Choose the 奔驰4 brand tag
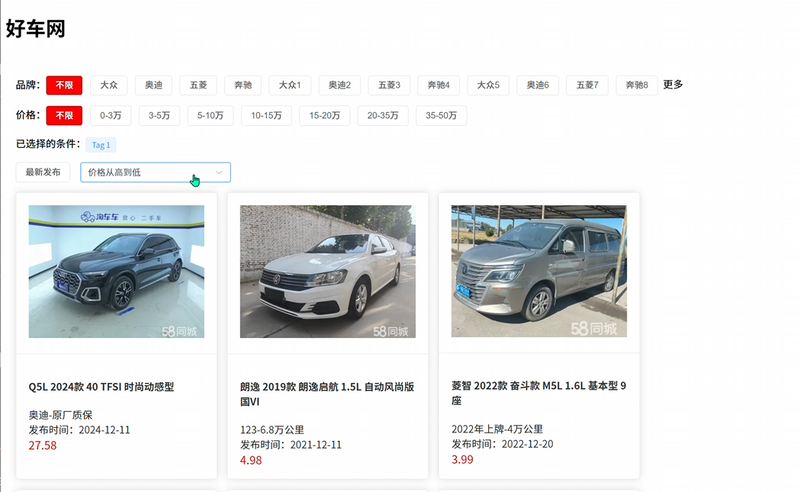The width and height of the screenshot is (800, 492). [439, 85]
